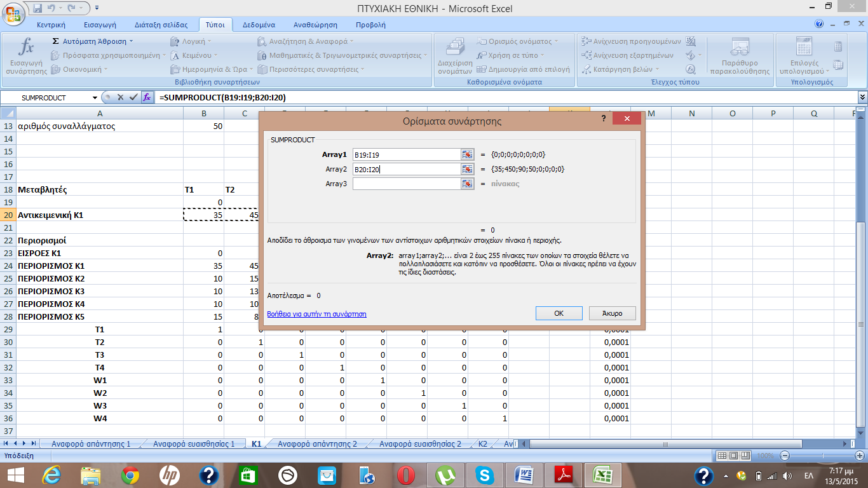Image resolution: width=868 pixels, height=488 pixels.
Task: Collapse dialog using Array2 range selector icon
Action: click(x=468, y=169)
